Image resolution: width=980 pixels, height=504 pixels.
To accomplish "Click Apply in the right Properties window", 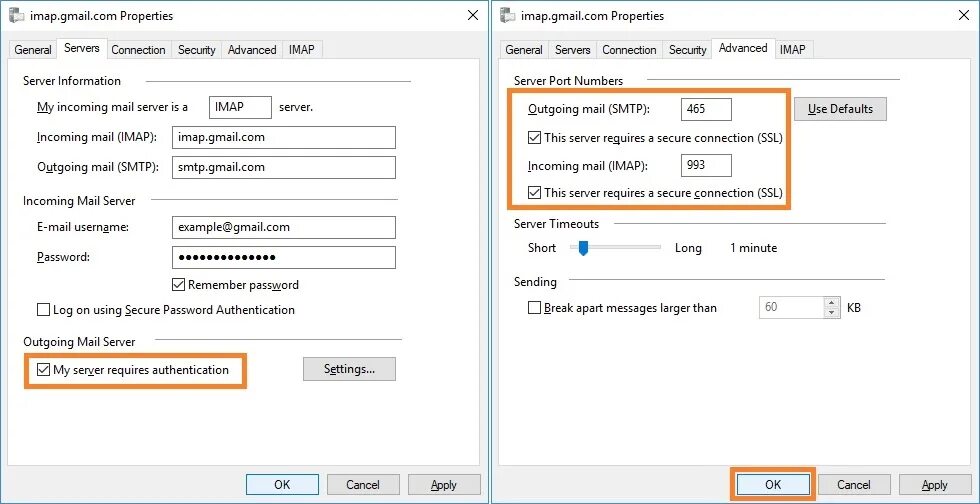I will [935, 485].
